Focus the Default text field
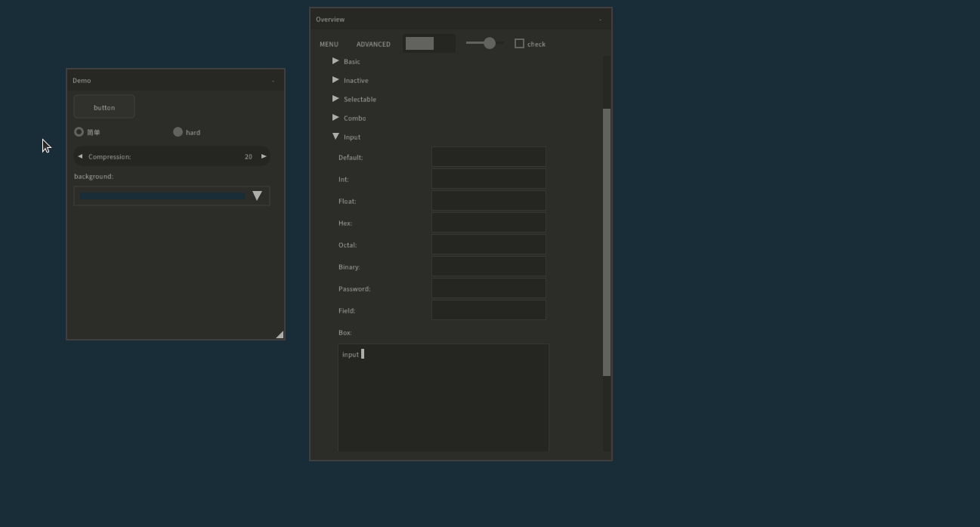This screenshot has width=980, height=527. (488, 156)
